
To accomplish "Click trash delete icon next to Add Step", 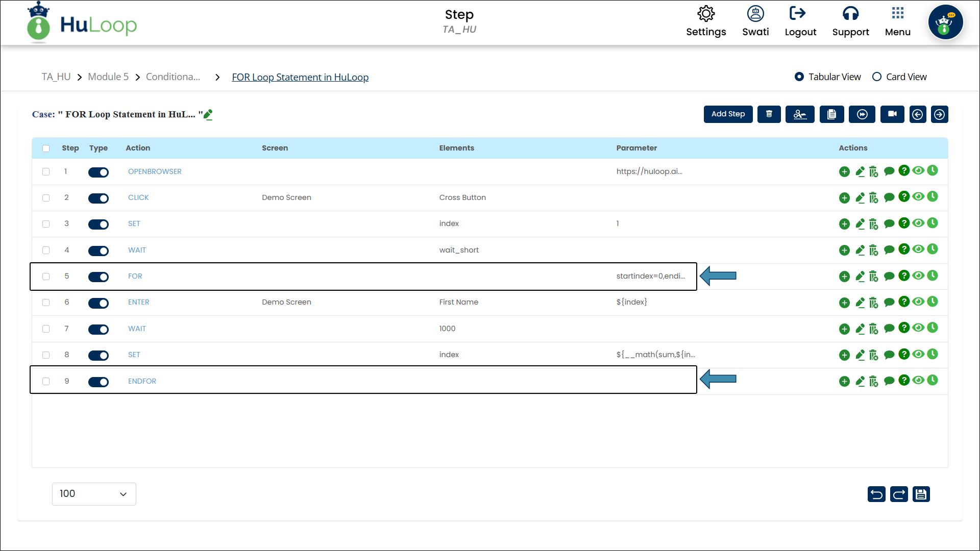I will click(x=769, y=114).
